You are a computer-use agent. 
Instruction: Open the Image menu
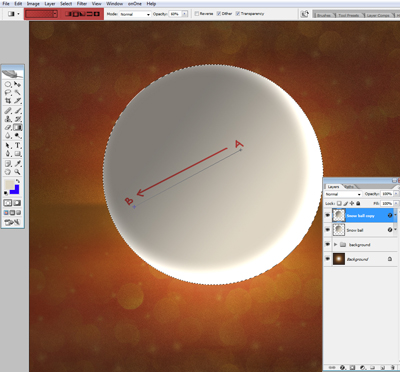click(33, 4)
